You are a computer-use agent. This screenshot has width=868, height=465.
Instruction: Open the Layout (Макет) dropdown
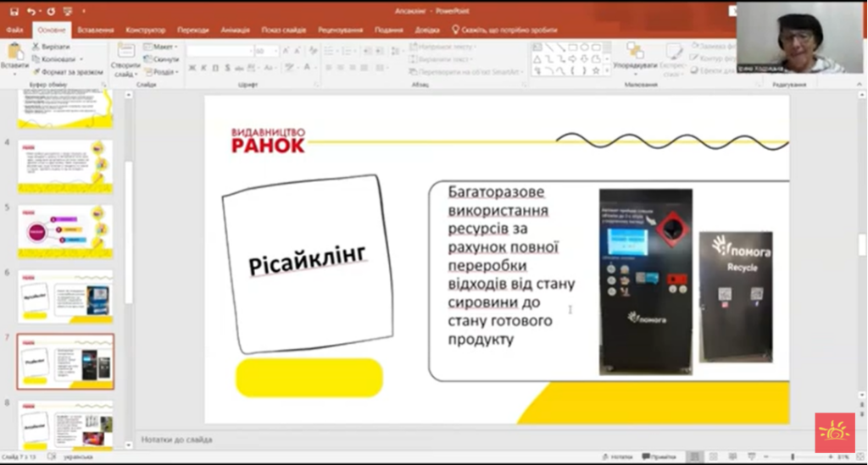pos(161,47)
